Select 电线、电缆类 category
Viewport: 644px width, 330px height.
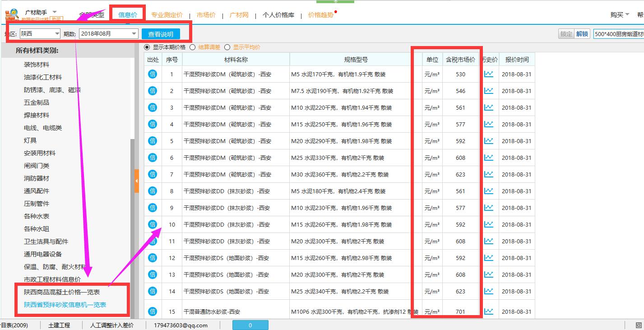coord(43,128)
